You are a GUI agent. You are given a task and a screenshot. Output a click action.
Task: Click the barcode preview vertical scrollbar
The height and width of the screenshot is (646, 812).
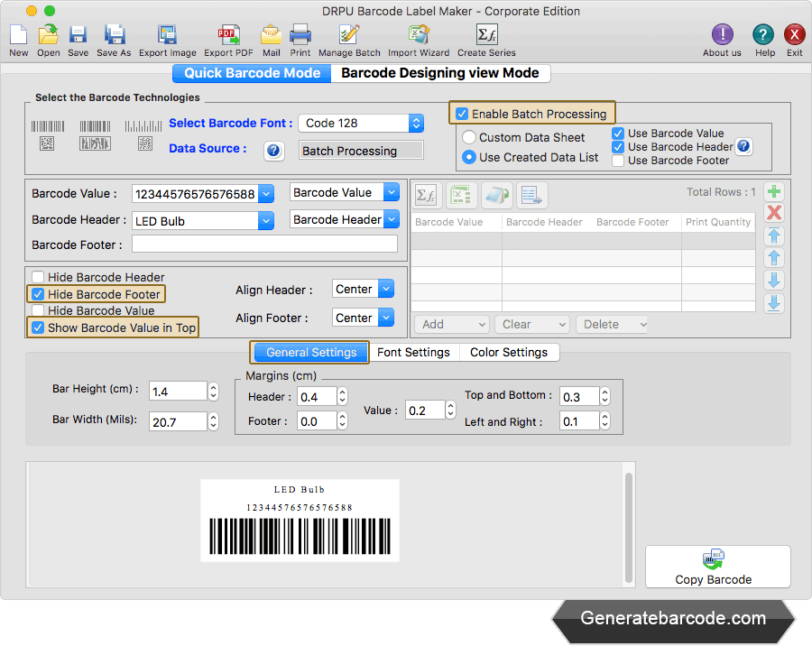tap(629, 527)
